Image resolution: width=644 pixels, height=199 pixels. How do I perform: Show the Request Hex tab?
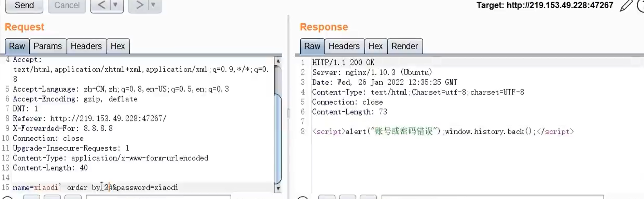point(118,46)
